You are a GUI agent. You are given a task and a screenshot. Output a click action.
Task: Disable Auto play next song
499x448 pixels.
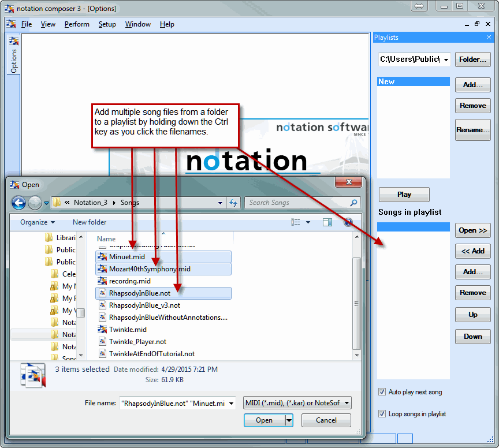click(382, 392)
